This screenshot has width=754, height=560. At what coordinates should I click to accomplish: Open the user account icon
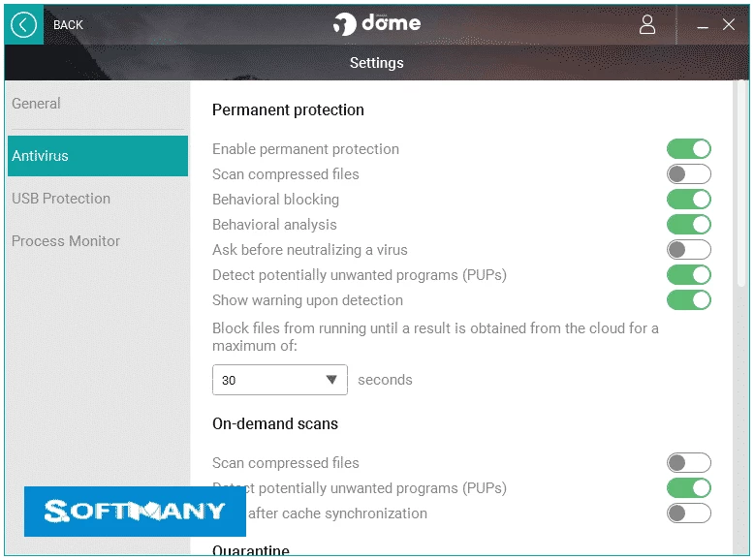pos(647,25)
